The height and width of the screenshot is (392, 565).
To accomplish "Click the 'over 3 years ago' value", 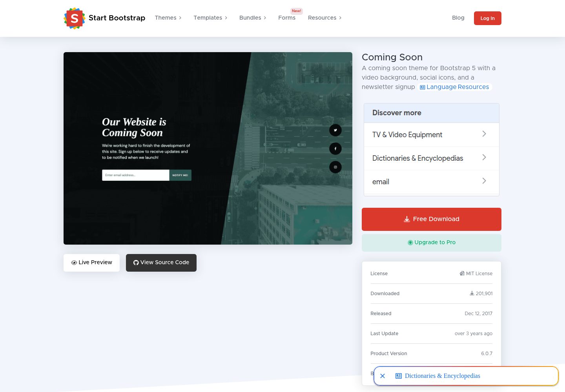I will [474, 334].
